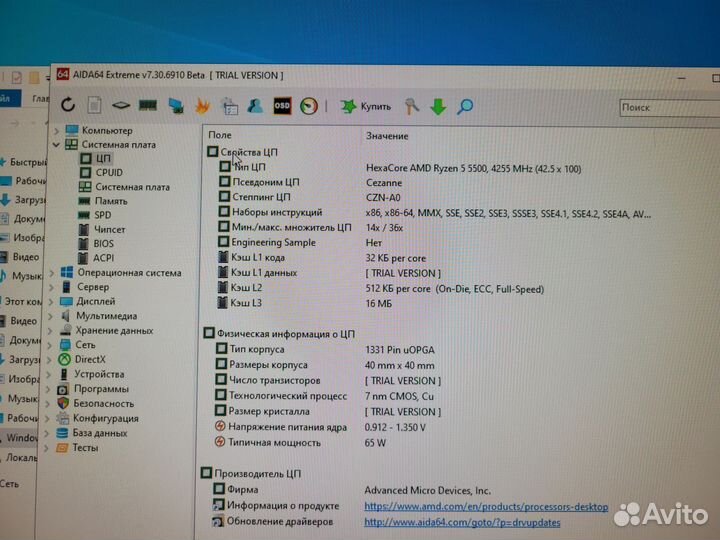The width and height of the screenshot is (720, 540).
Task: Open the memory module toolbar icon
Action: click(x=148, y=105)
